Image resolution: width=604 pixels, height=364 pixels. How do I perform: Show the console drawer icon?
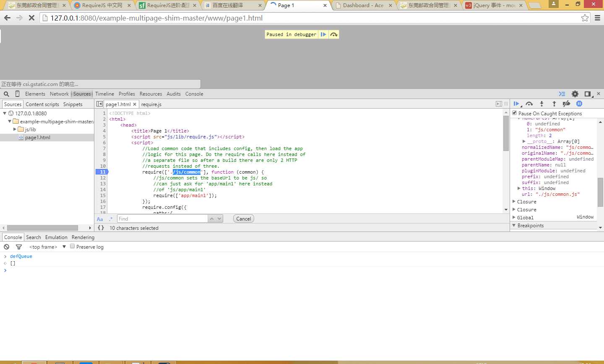(x=562, y=94)
